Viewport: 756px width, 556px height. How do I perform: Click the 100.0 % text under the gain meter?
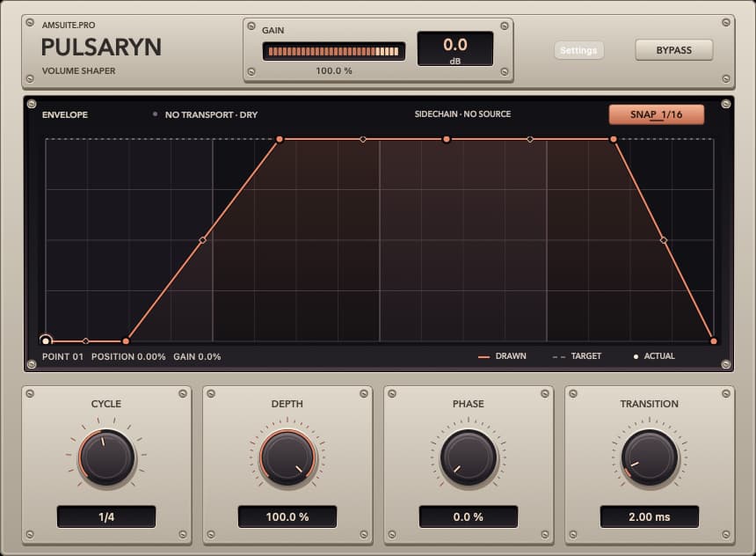[x=334, y=71]
